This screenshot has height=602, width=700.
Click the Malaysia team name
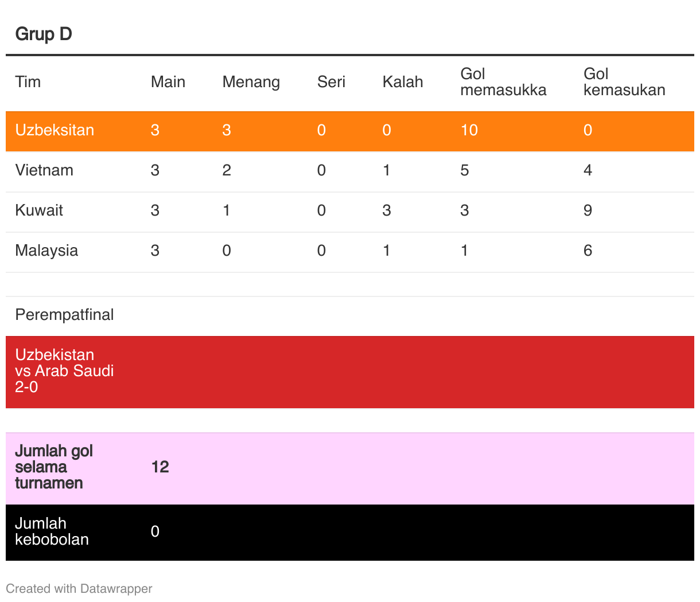46,251
